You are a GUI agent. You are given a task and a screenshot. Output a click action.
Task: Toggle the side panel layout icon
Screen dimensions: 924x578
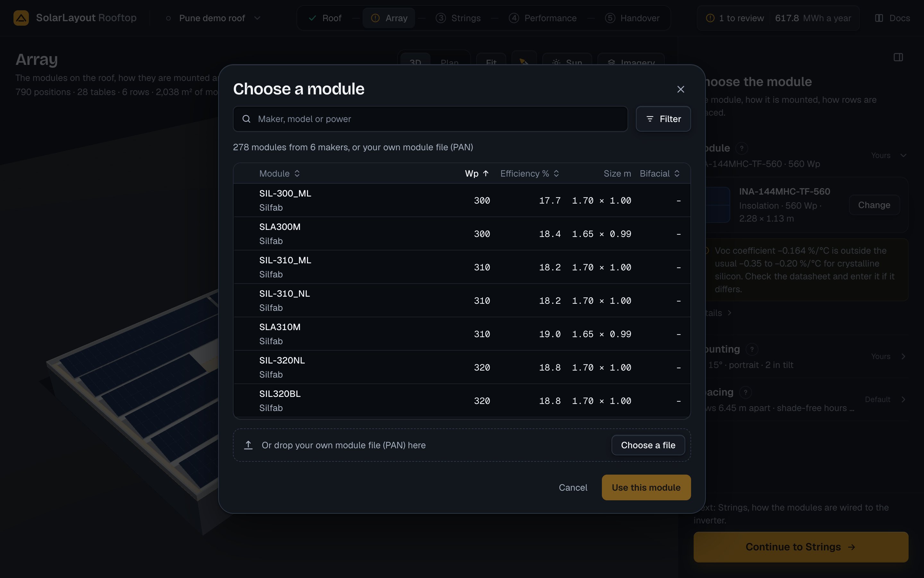pyautogui.click(x=898, y=57)
